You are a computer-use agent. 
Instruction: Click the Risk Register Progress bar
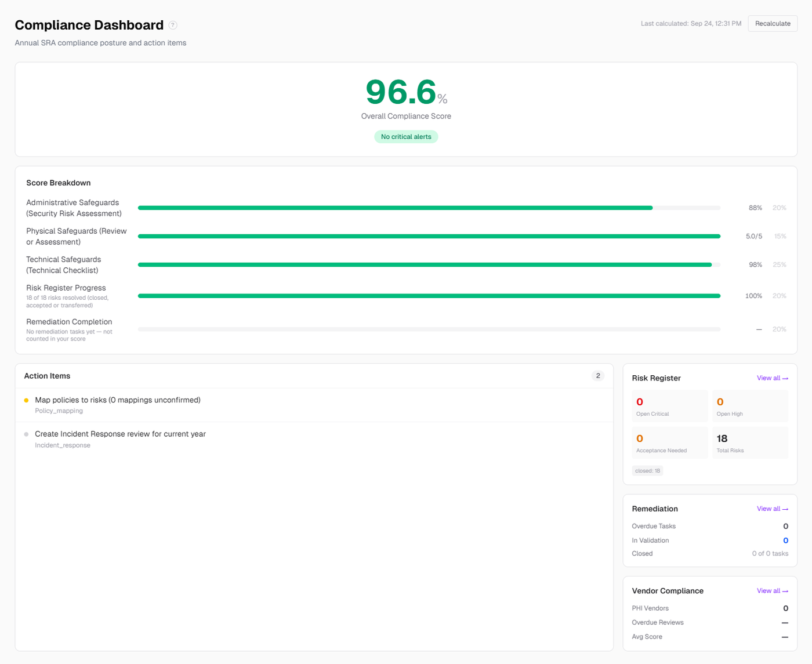coord(429,296)
